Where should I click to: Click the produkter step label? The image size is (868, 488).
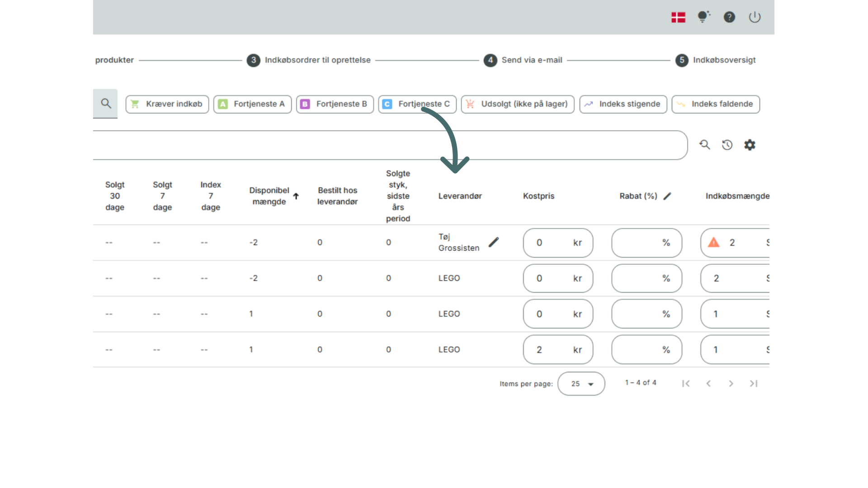coord(114,60)
